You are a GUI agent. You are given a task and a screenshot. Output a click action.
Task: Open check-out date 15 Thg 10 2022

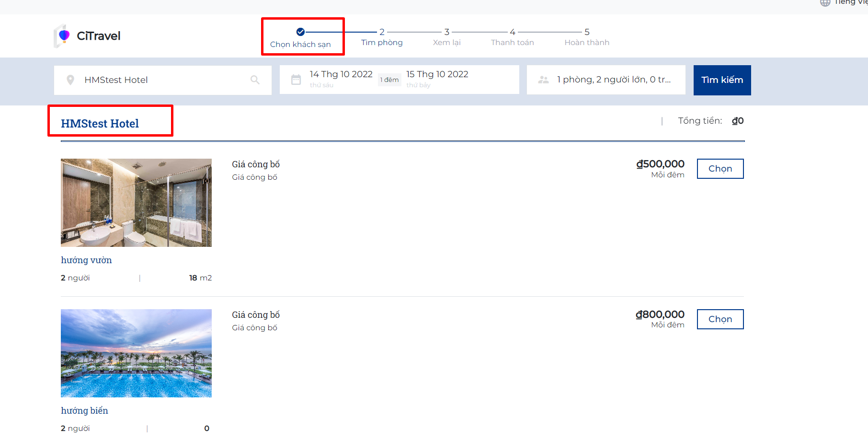pyautogui.click(x=437, y=75)
